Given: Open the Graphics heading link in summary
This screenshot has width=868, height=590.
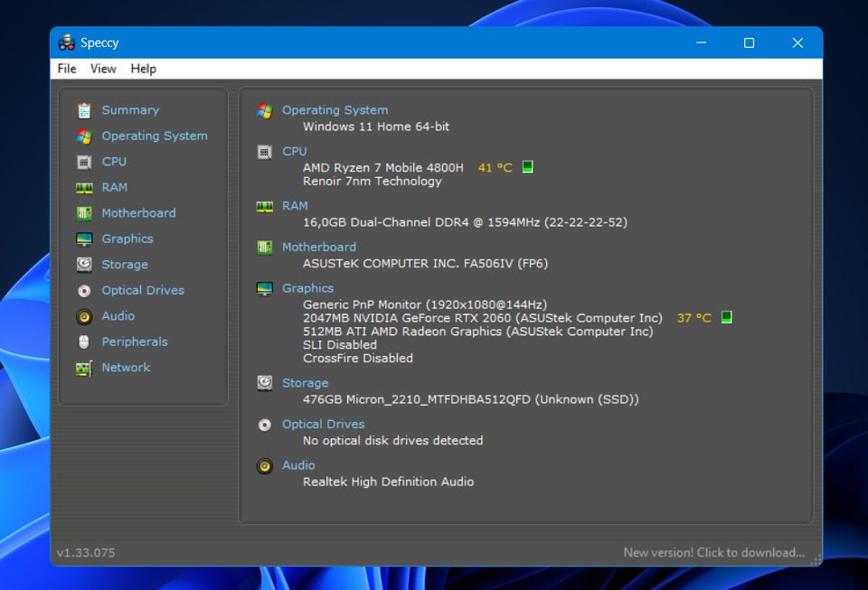Looking at the screenshot, I should 307,288.
